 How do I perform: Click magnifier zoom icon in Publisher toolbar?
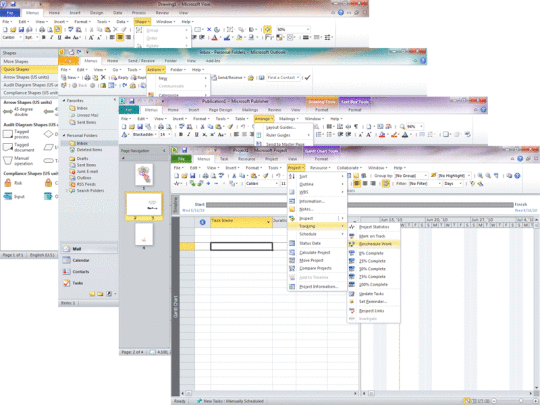[402, 127]
